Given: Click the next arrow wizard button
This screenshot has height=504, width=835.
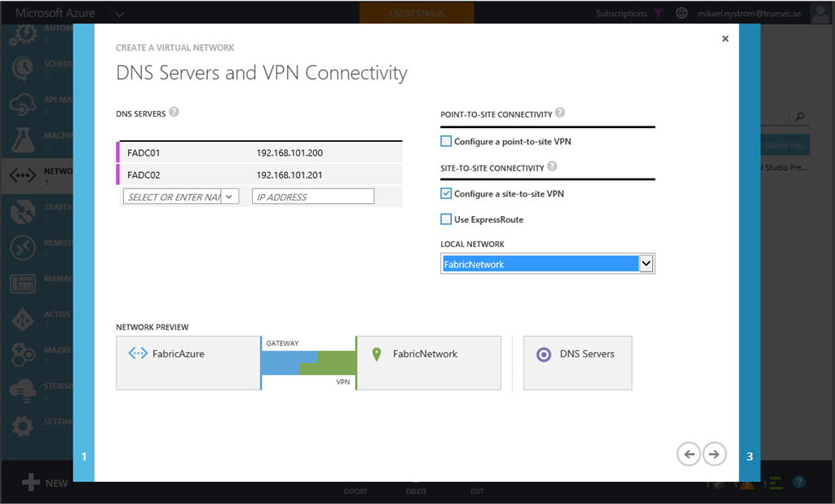Looking at the screenshot, I should (714, 454).
